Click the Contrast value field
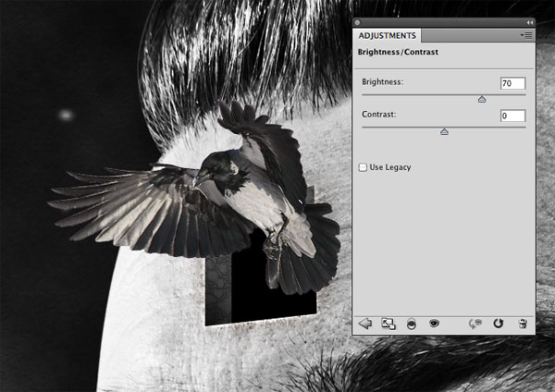 pos(512,116)
